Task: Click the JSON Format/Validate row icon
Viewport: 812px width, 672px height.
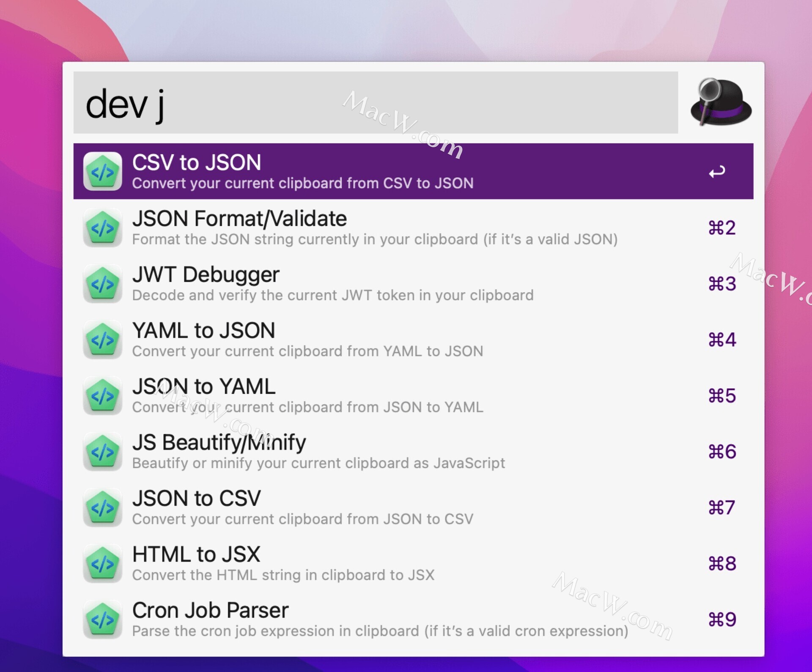Action: click(x=103, y=228)
